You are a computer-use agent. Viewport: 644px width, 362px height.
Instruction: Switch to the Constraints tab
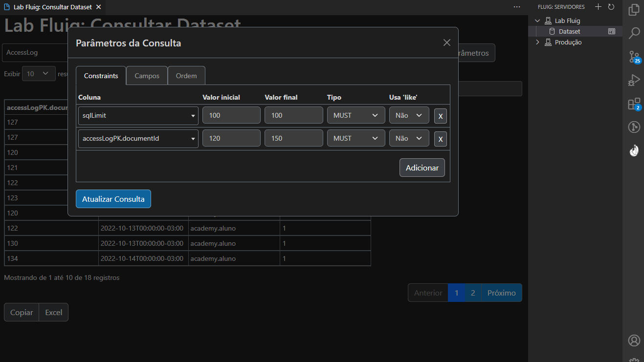click(101, 76)
